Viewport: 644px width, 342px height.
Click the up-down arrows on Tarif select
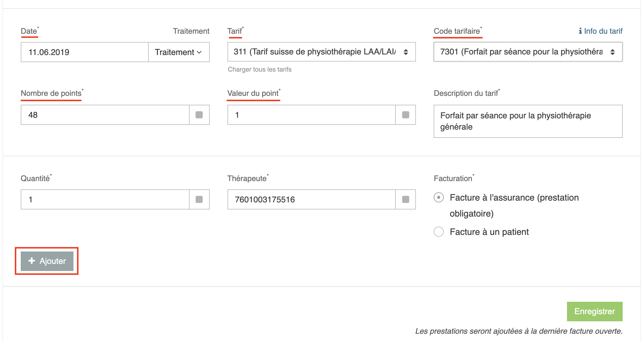point(406,52)
